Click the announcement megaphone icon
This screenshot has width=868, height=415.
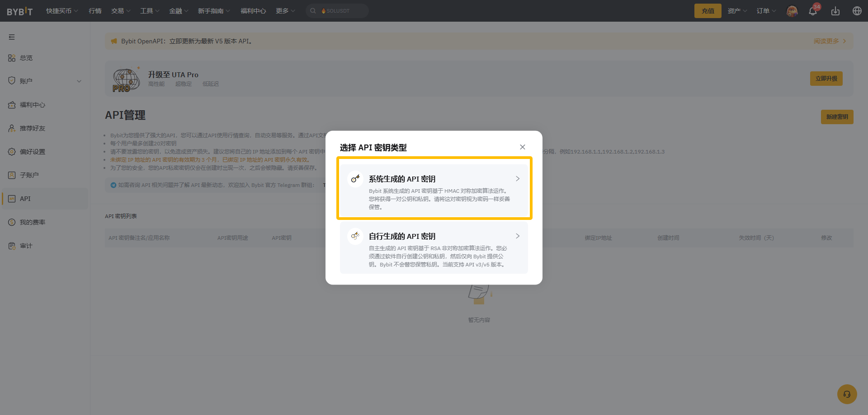pyautogui.click(x=114, y=41)
